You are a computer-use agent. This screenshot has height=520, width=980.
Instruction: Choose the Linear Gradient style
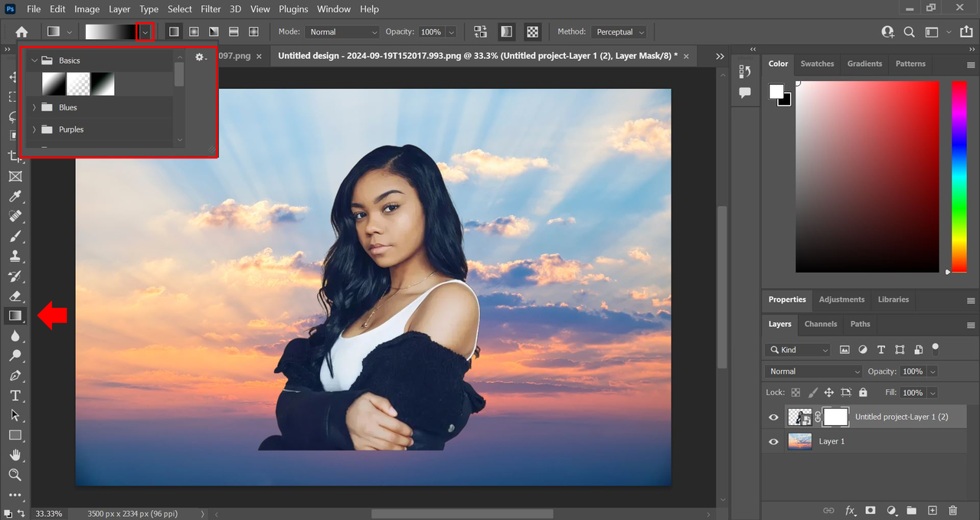coord(174,32)
